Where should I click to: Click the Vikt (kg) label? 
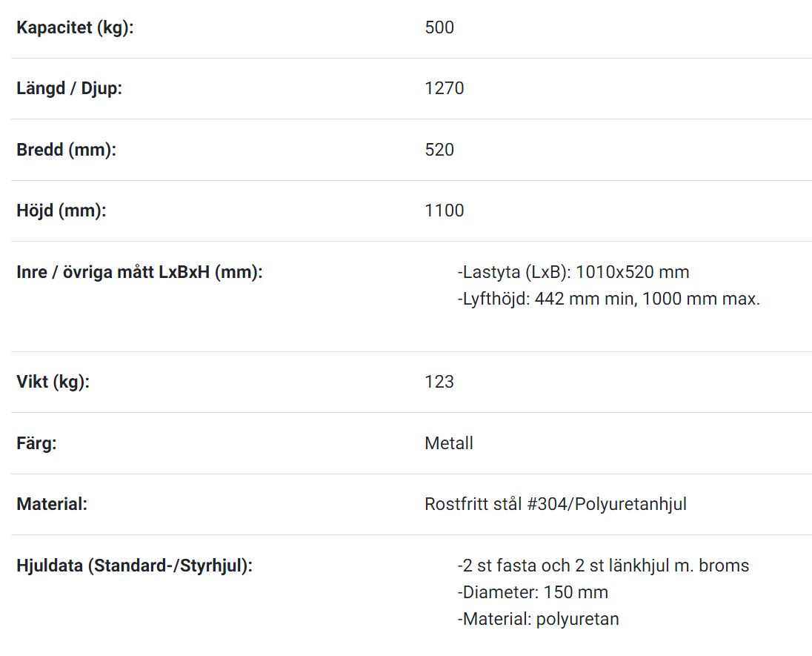pos(53,382)
